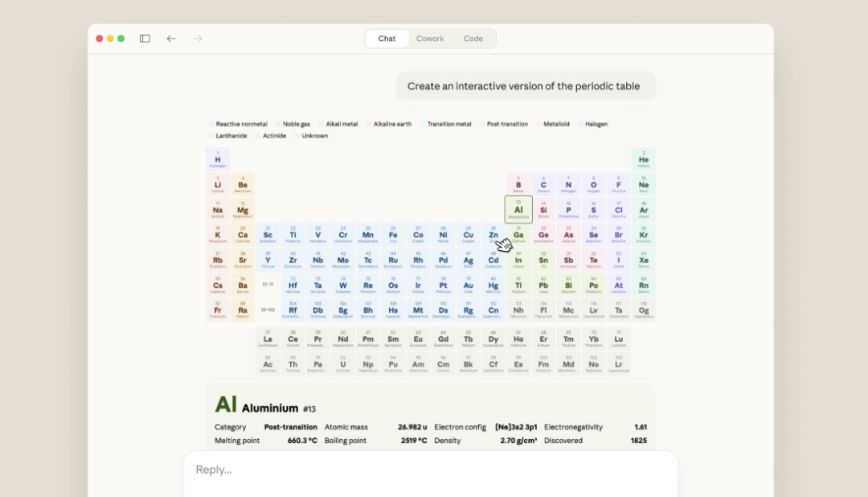Click the Aluminium (Al) element cell
Screen dimensions: 868x497
click(518, 210)
